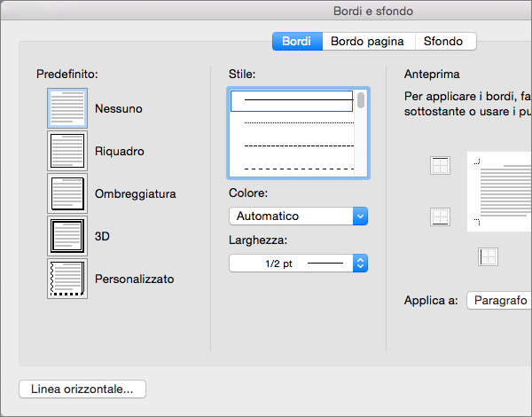Choose the Riquadro box border preset icon
Image resolution: width=532 pixels, height=417 pixels.
coord(67,151)
